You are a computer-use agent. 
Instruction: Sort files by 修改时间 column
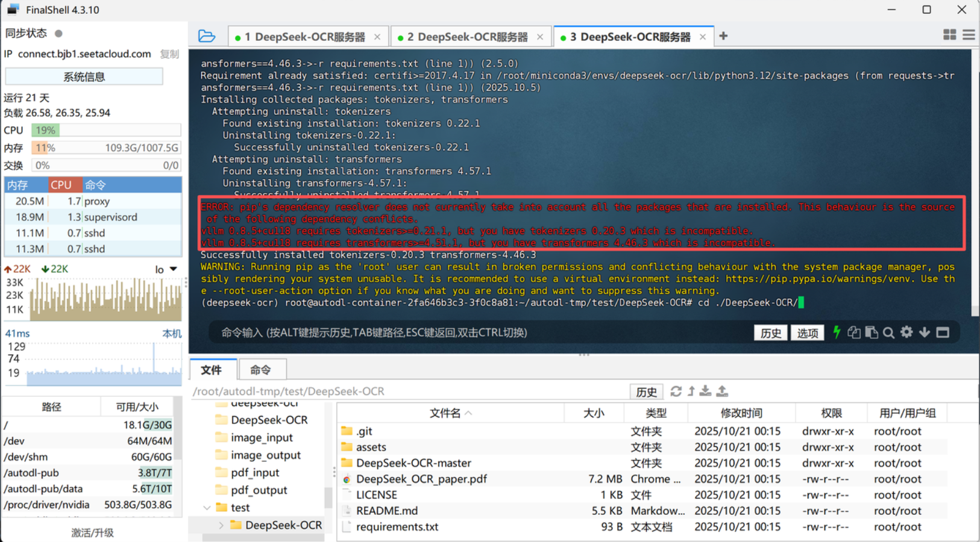click(741, 413)
